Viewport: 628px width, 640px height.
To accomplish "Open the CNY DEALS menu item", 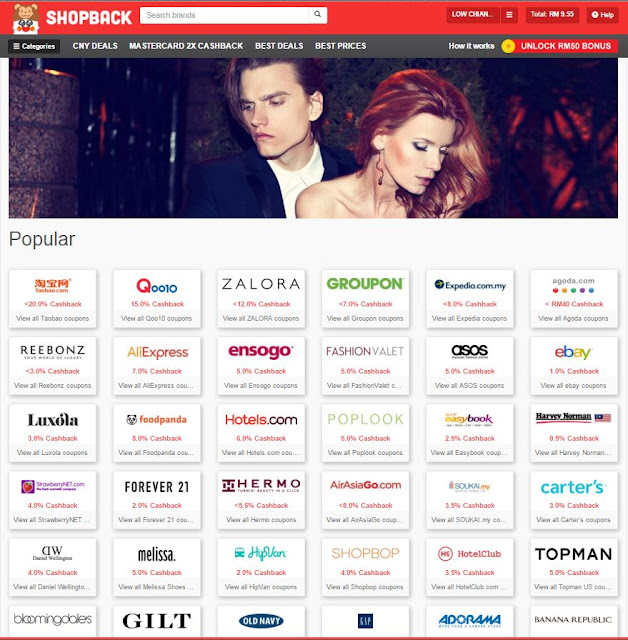I will [x=95, y=46].
